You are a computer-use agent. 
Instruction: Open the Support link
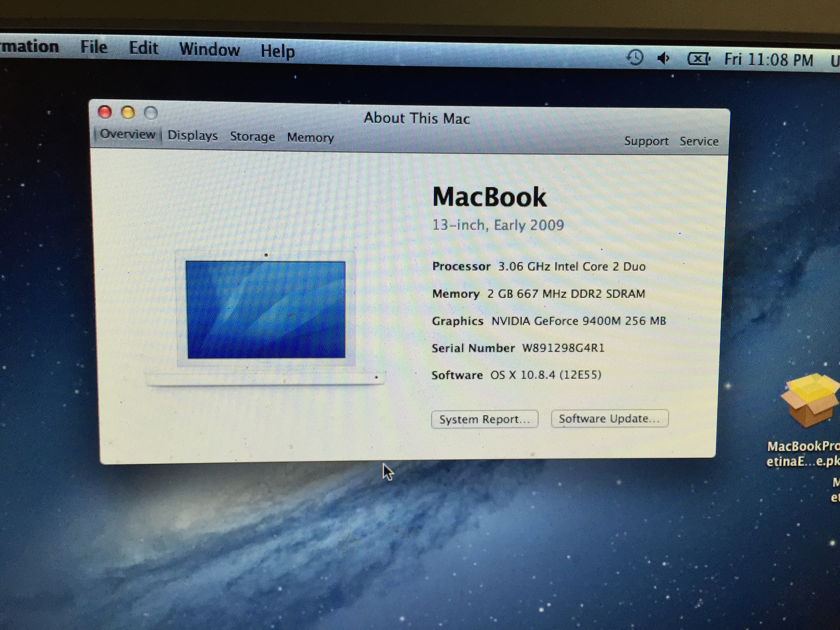[x=646, y=141]
